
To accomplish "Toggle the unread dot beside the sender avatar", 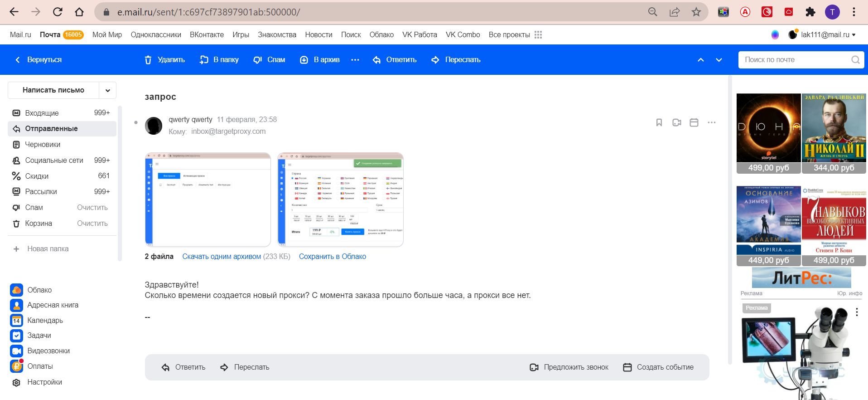I will tap(136, 122).
